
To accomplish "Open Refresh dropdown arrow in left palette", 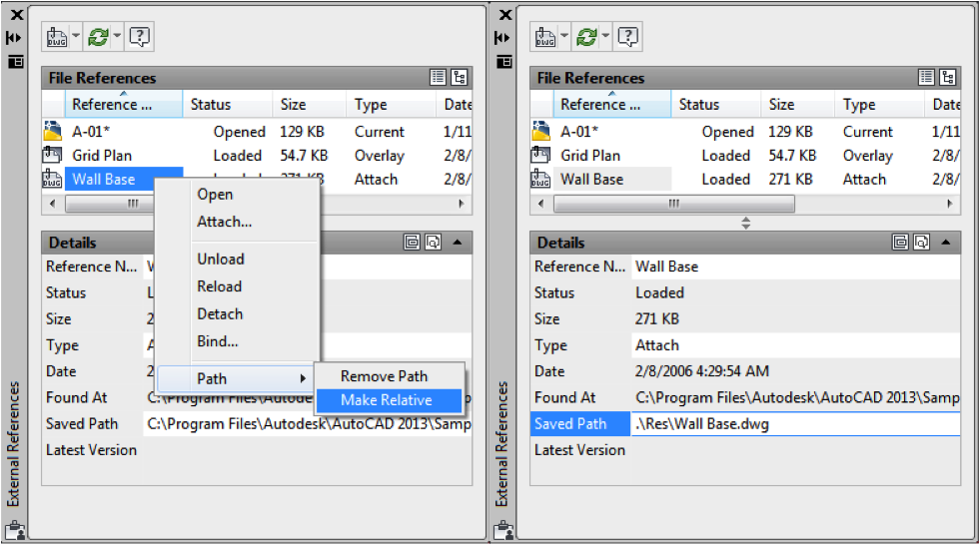I will [x=117, y=36].
